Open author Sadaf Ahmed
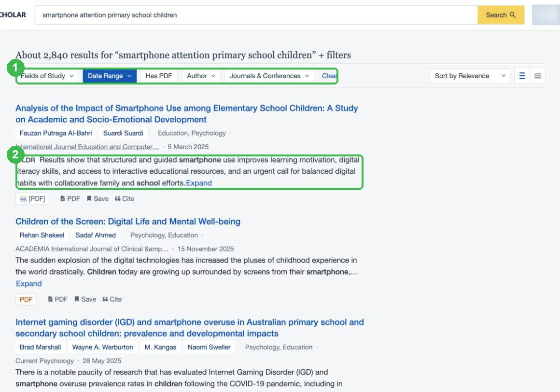560x392 pixels. click(x=96, y=235)
